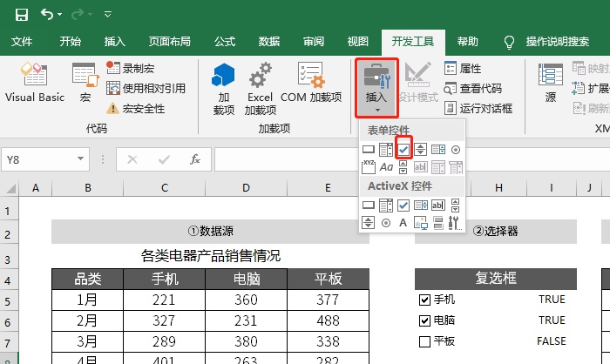Select the form control Scroll Bar icon
The width and height of the screenshot is (610, 364).
[x=403, y=167]
